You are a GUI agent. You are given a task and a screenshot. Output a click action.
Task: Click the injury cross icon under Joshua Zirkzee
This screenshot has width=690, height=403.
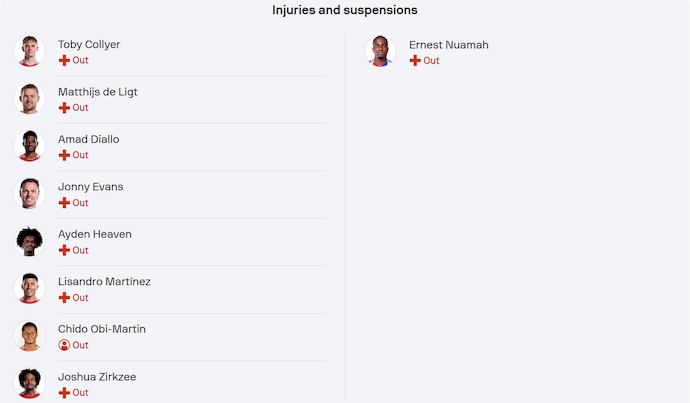click(x=64, y=393)
